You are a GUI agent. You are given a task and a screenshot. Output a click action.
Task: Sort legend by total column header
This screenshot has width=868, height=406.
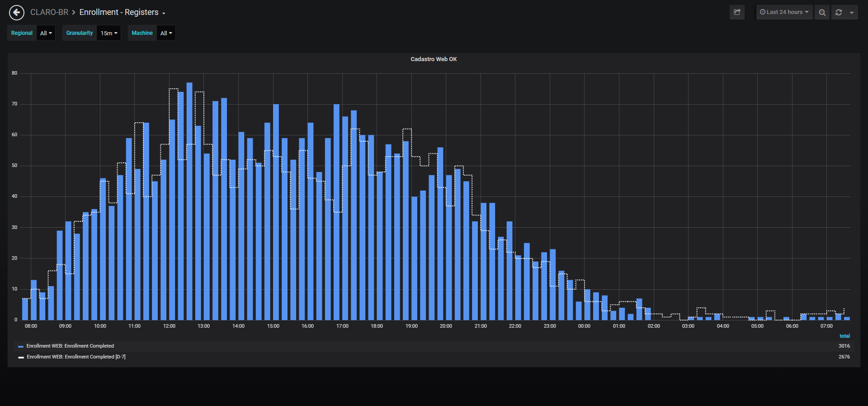(844, 336)
